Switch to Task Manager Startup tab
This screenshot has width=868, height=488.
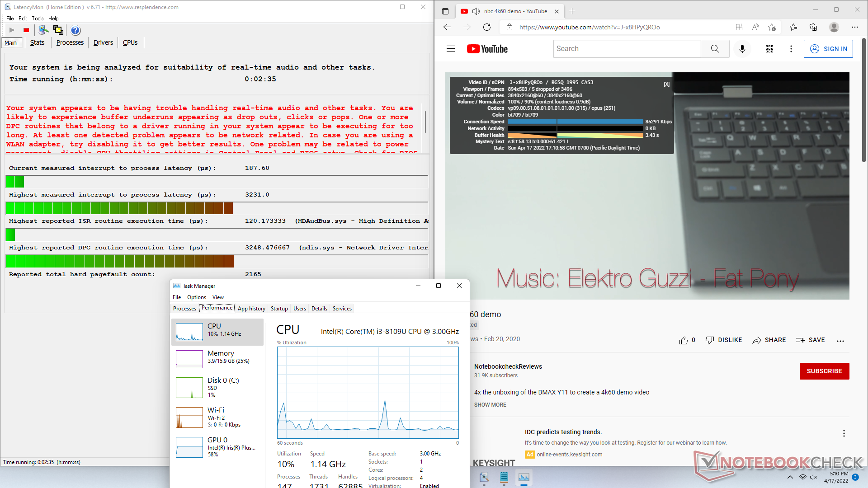[x=279, y=309]
